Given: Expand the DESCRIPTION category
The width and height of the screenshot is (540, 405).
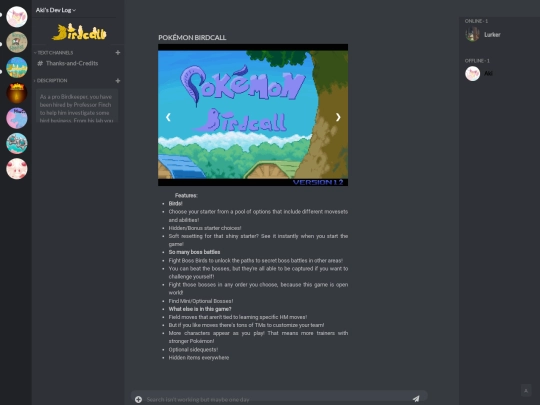Looking at the screenshot, I should pos(51,81).
